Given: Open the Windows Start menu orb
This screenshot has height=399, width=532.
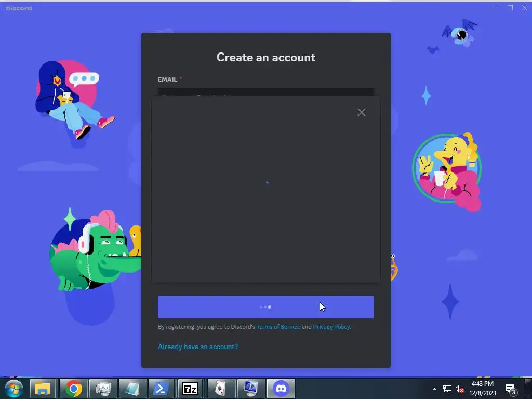Looking at the screenshot, I should [x=14, y=389].
